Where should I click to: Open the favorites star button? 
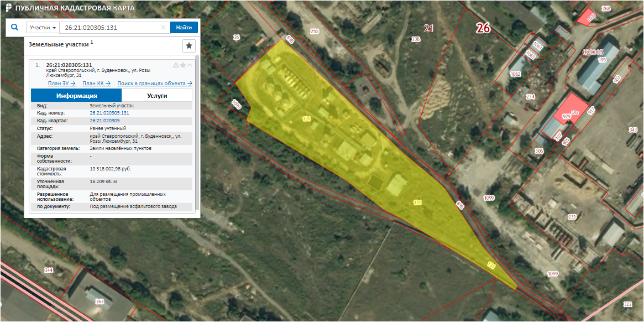tap(189, 46)
